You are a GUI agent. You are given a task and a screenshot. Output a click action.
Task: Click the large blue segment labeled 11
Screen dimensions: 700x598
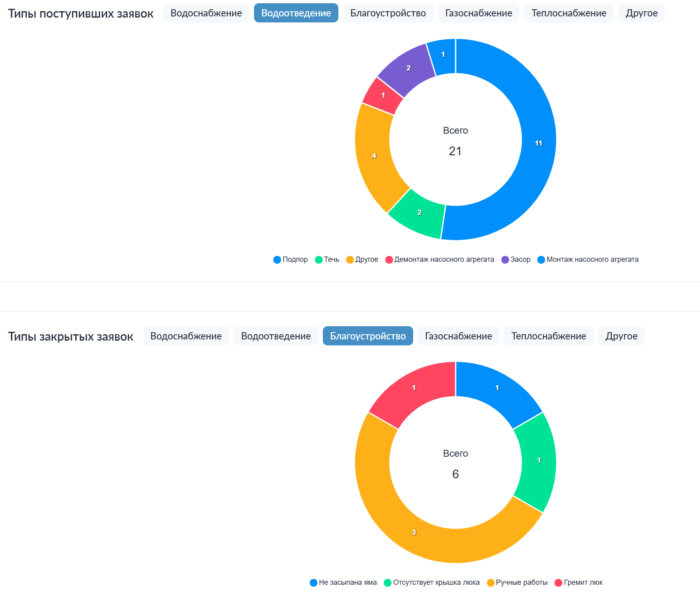pyautogui.click(x=538, y=143)
